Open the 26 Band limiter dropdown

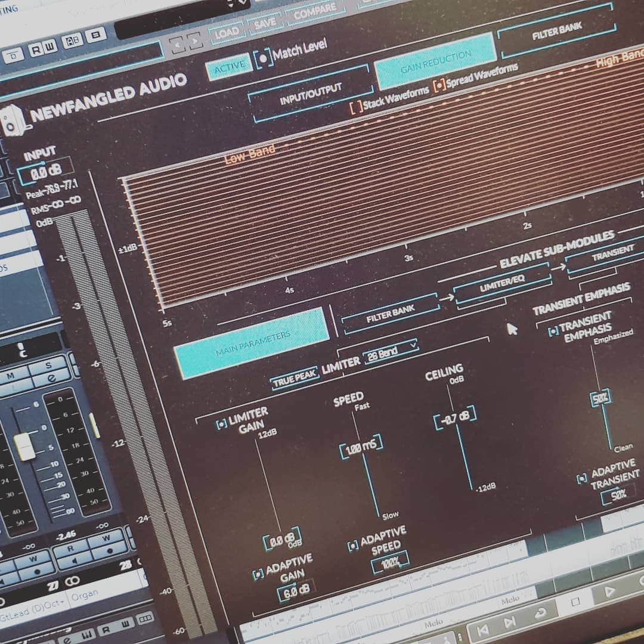390,351
